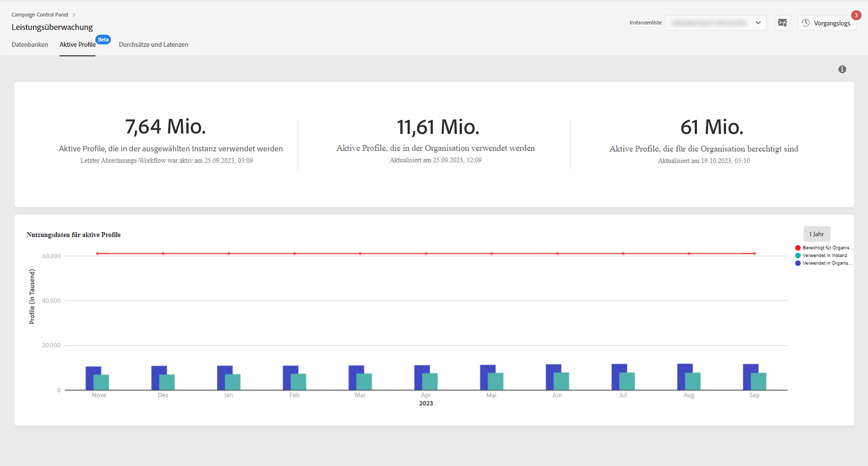Click the info icon above the summary card
This screenshot has width=868, height=466.
(842, 69)
